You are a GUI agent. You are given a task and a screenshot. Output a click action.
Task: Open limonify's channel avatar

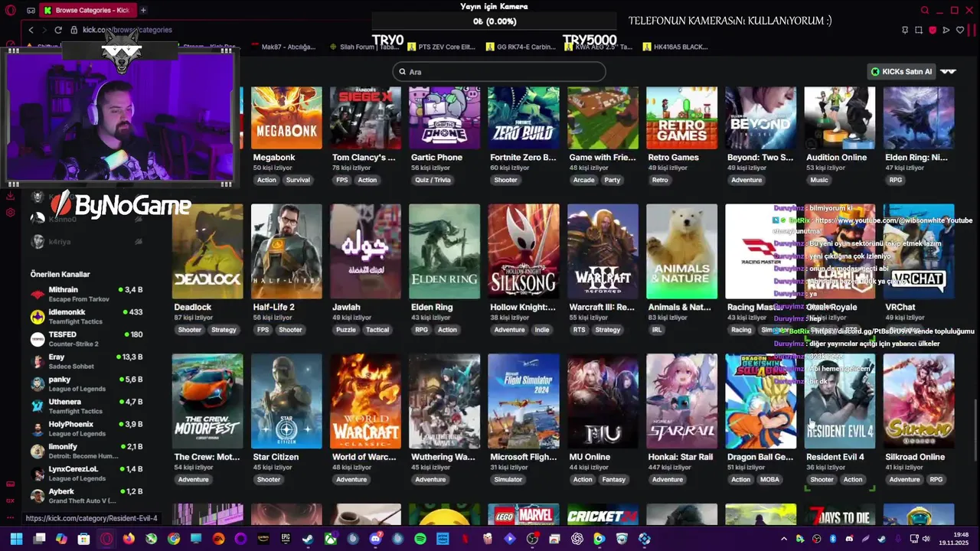pyautogui.click(x=38, y=452)
